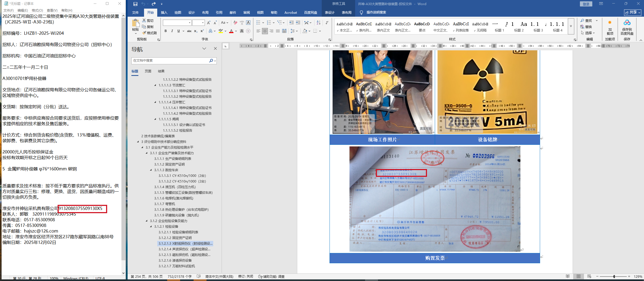The height and width of the screenshot is (281, 644).
Task: Toggle Italic formatting
Action: (x=172, y=31)
